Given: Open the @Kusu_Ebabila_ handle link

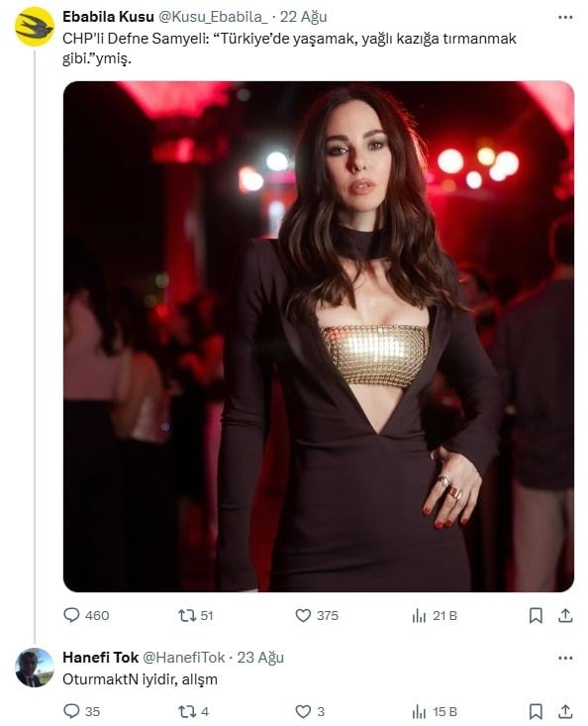Looking at the screenshot, I should 213,17.
